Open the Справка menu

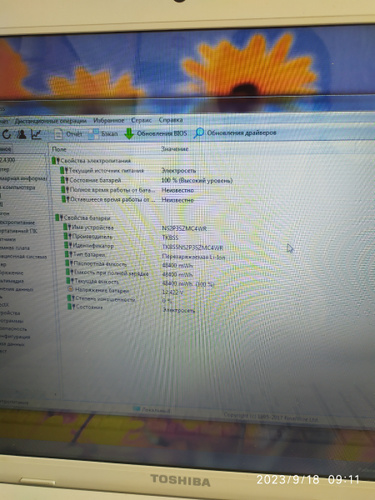click(171, 120)
